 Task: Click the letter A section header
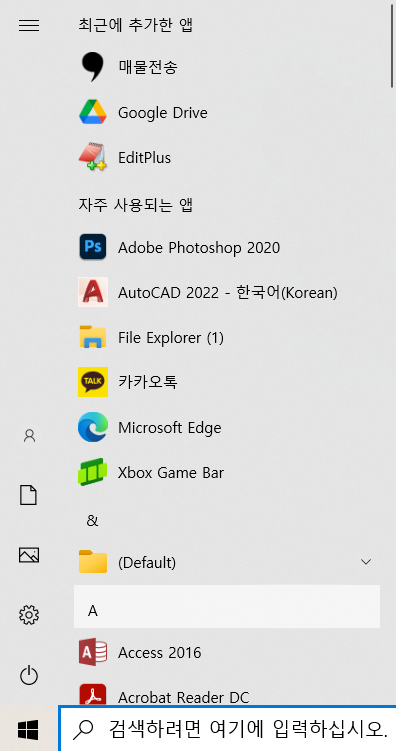click(227, 606)
